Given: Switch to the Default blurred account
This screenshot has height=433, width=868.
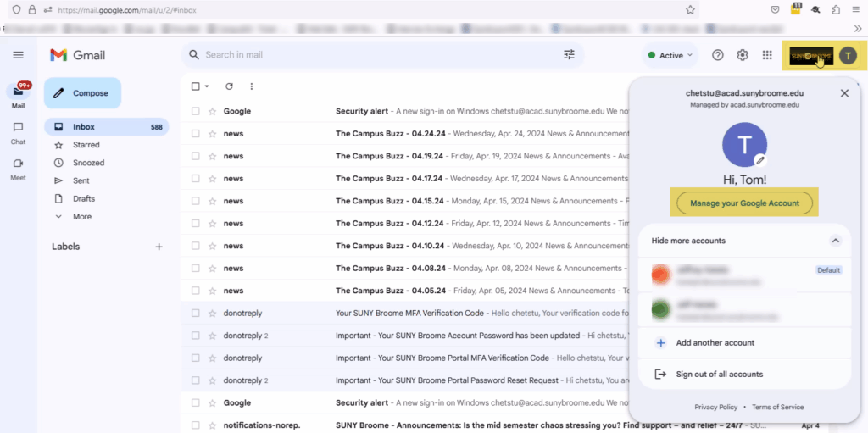Looking at the screenshot, I should click(744, 275).
